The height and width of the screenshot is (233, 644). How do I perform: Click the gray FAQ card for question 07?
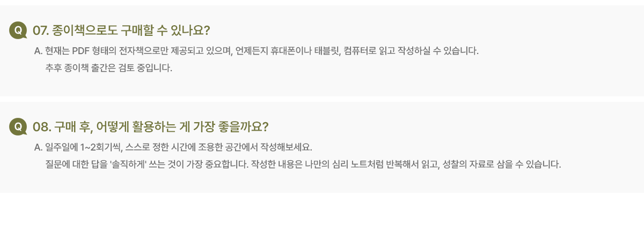point(322,51)
